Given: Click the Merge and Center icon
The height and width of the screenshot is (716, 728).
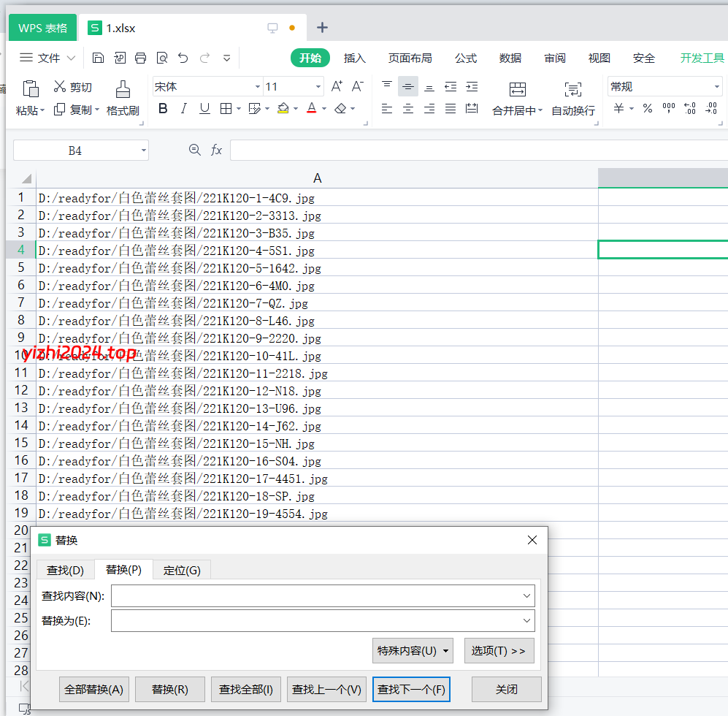Looking at the screenshot, I should (x=517, y=89).
